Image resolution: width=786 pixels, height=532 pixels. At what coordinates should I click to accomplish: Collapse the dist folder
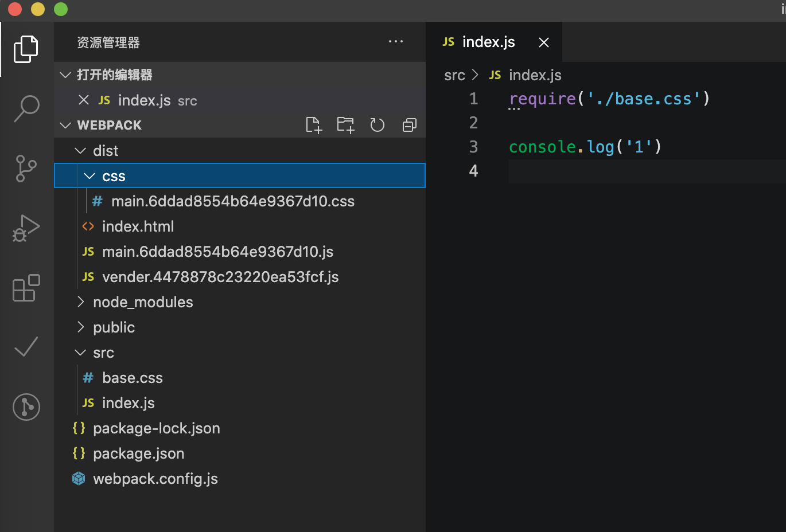pyautogui.click(x=80, y=151)
